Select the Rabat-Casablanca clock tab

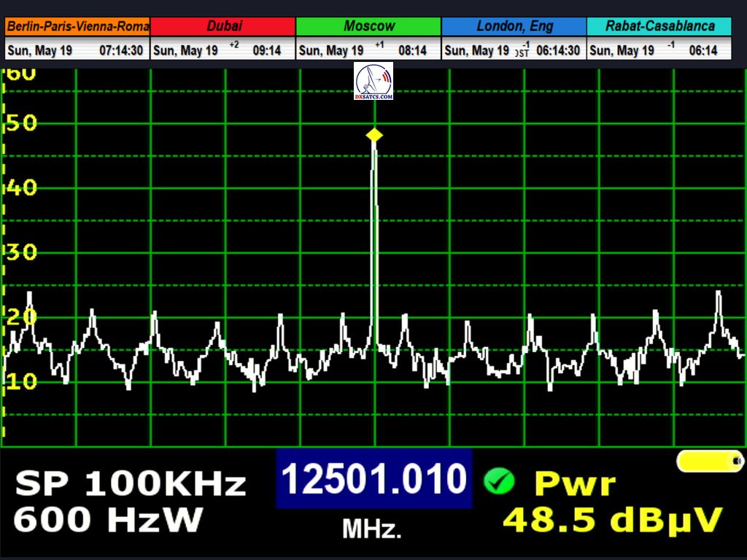pyautogui.click(x=659, y=26)
